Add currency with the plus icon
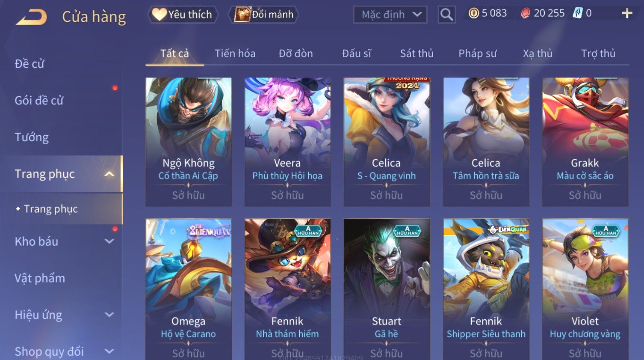Image resolution: width=644 pixels, height=360 pixels. [627, 13]
